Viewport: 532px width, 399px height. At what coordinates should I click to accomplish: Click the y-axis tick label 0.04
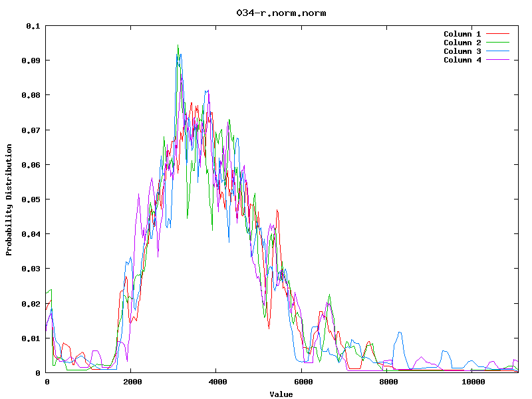click(31, 234)
